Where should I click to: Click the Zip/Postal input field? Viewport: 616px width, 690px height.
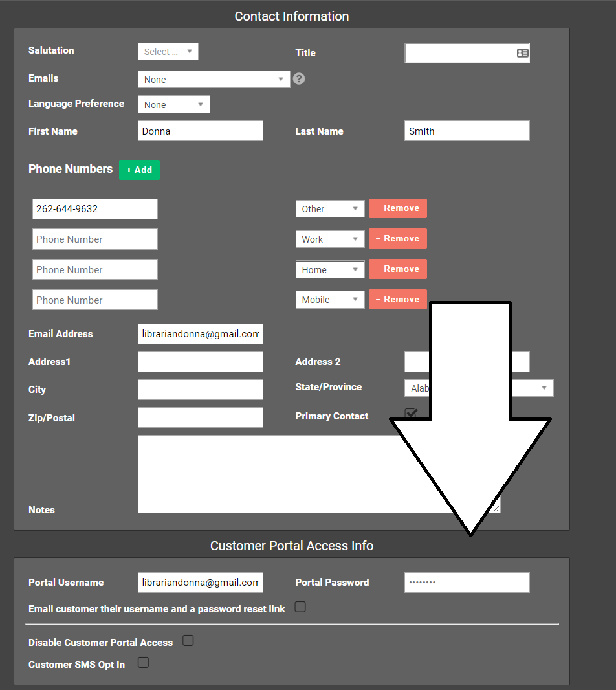pos(201,417)
